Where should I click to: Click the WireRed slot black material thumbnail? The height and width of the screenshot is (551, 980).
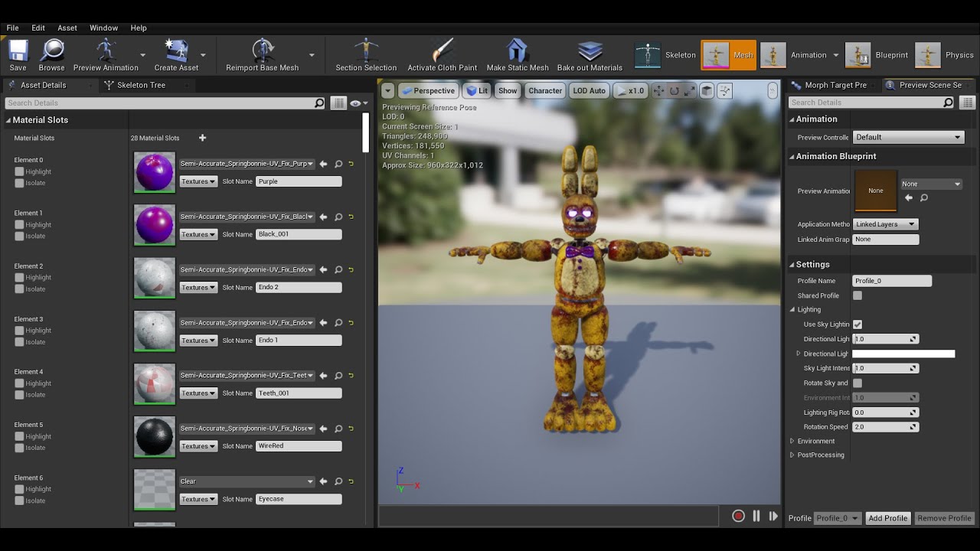point(155,436)
